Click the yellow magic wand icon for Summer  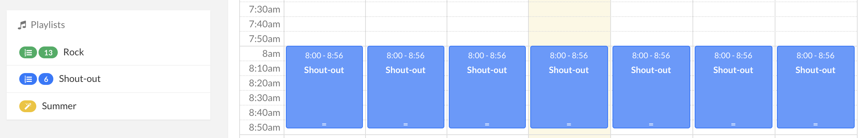click(28, 106)
